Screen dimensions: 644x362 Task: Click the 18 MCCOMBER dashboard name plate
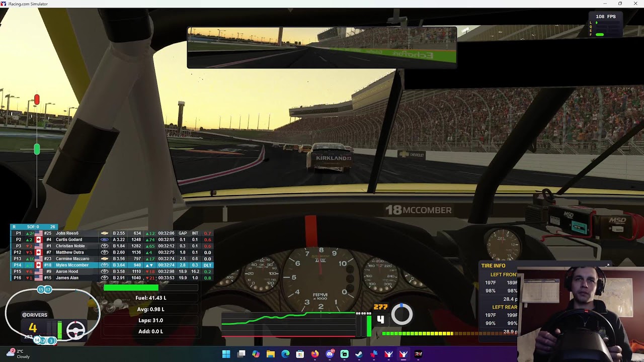(x=419, y=210)
